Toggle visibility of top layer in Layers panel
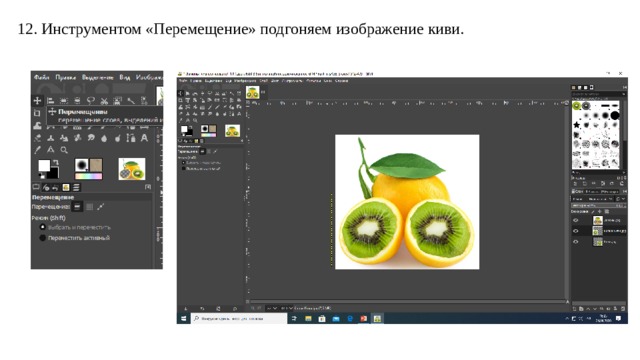This screenshot has height=360, width=640. pos(576,220)
